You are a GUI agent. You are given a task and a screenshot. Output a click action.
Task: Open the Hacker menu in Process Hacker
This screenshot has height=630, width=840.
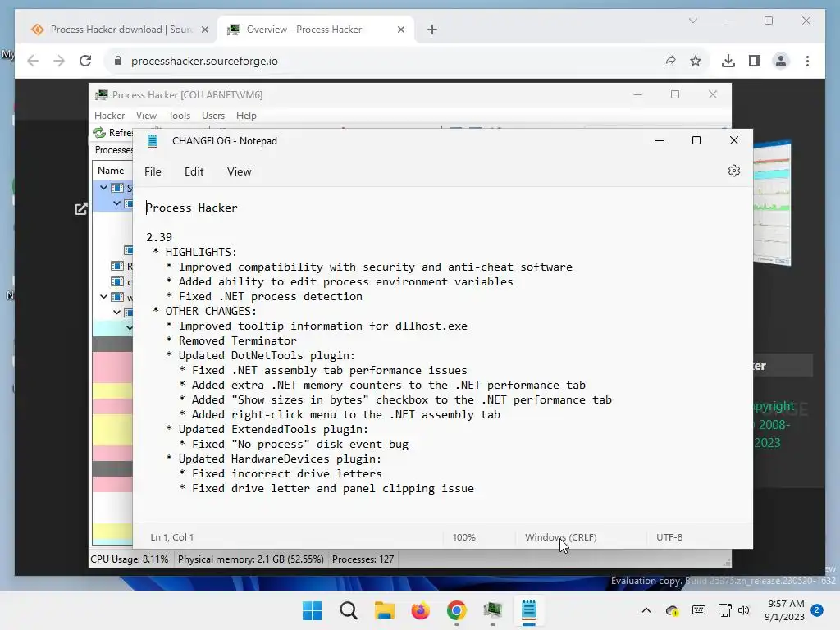109,116
